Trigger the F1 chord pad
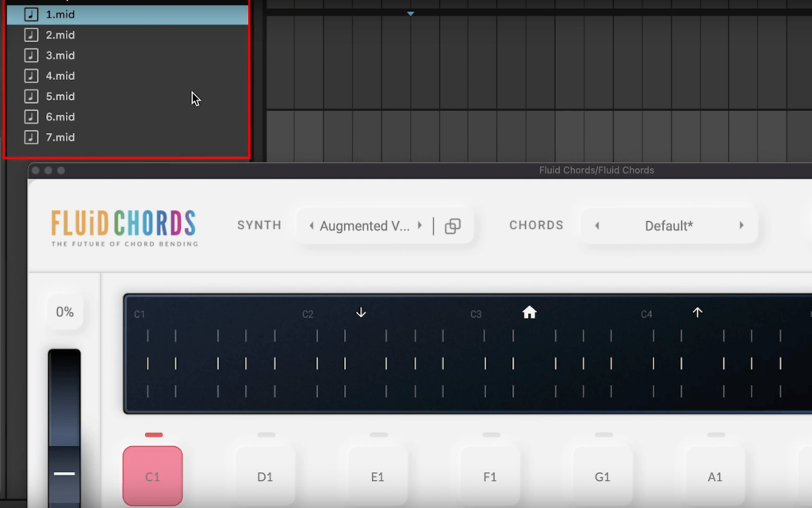Image resolution: width=812 pixels, height=508 pixels. [490, 476]
